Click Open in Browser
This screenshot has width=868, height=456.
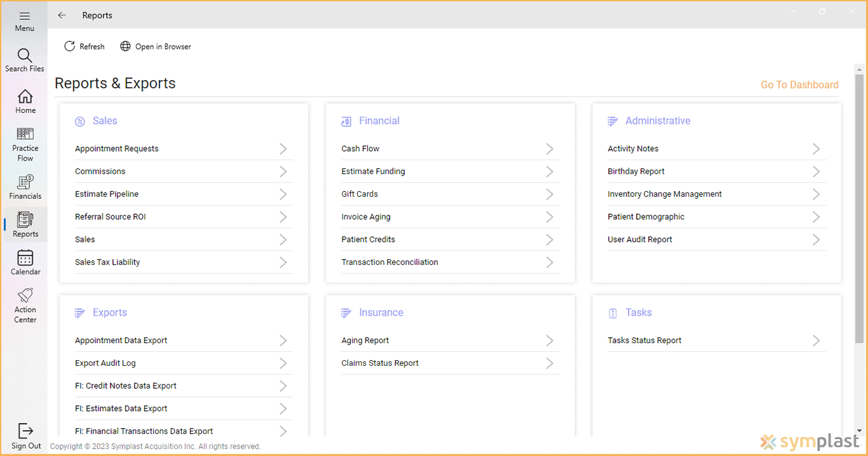tap(155, 46)
